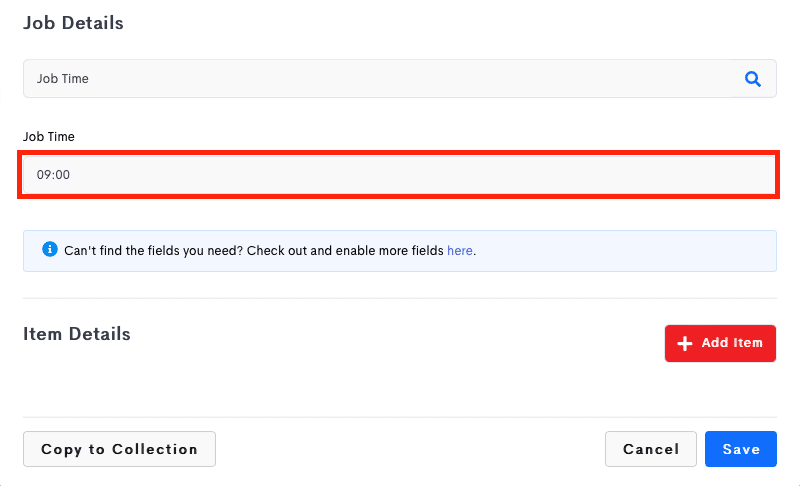Click the 09:00 time input field

click(399, 175)
